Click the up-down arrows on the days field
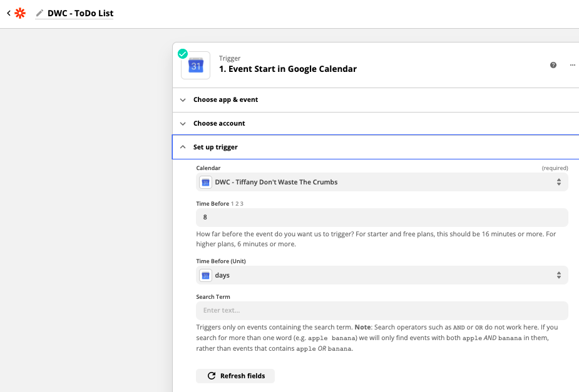Viewport: 579px width, 392px height. 559,276
